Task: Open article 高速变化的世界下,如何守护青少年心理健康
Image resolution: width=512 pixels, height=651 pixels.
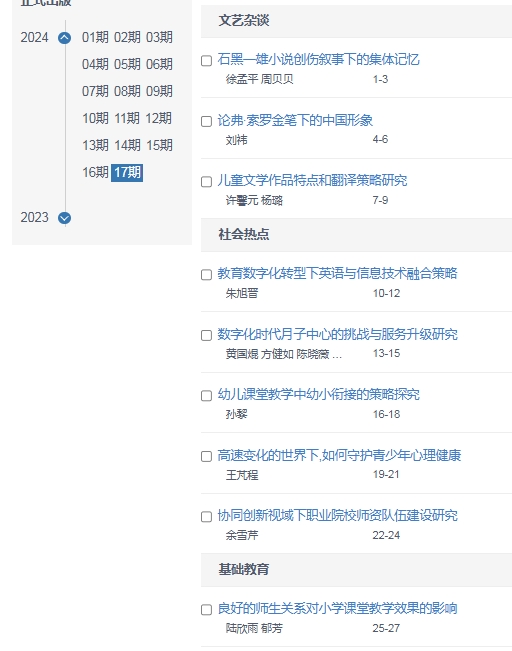Action: pyautogui.click(x=339, y=455)
